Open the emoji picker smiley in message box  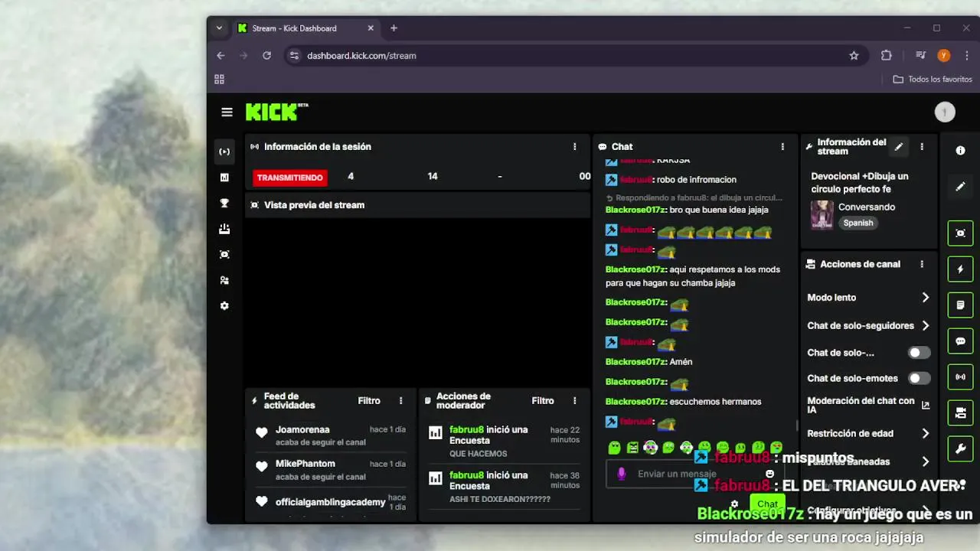pyautogui.click(x=769, y=474)
